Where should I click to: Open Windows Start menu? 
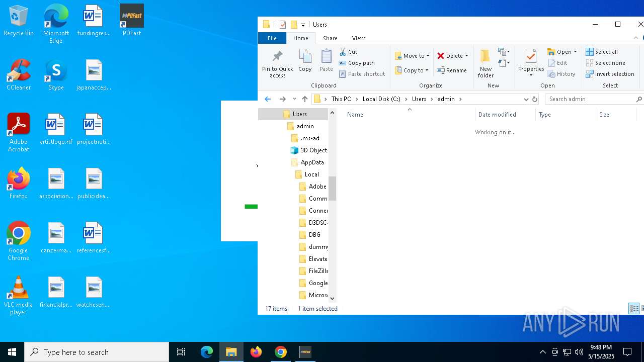click(12, 352)
